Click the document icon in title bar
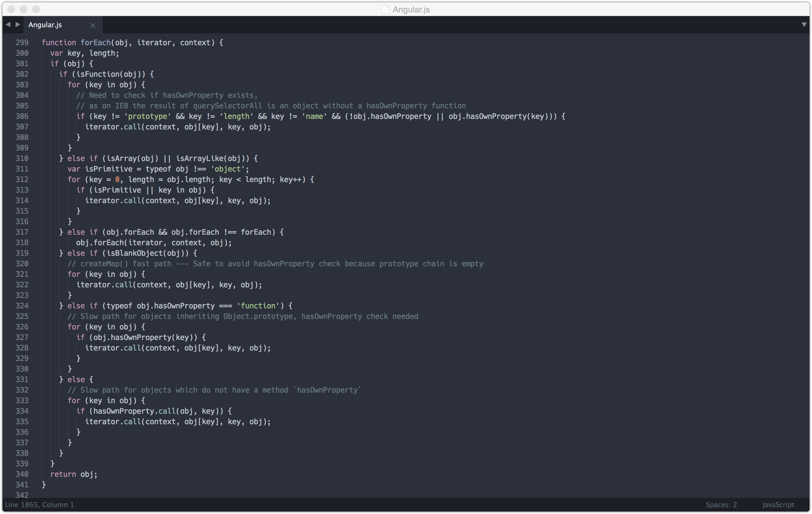The width and height of the screenshot is (812, 514). (x=386, y=10)
